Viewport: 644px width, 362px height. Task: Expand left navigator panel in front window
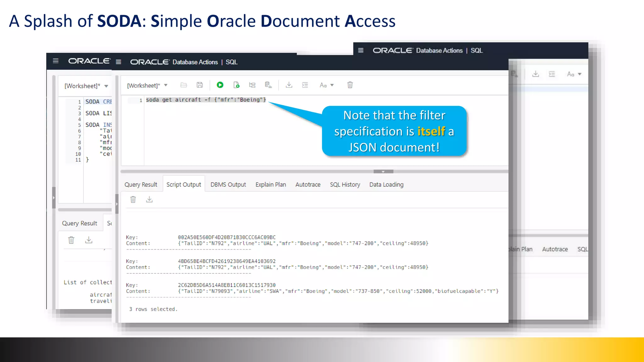tap(117, 204)
